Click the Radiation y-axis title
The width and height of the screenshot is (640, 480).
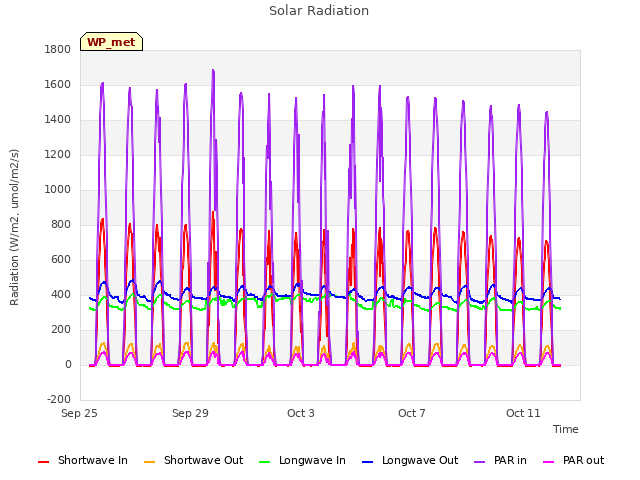point(14,227)
